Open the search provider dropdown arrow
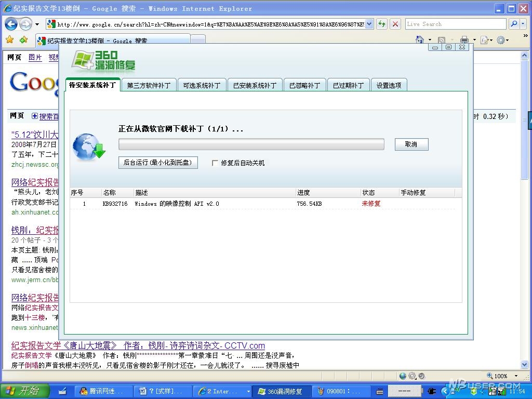 click(523, 24)
